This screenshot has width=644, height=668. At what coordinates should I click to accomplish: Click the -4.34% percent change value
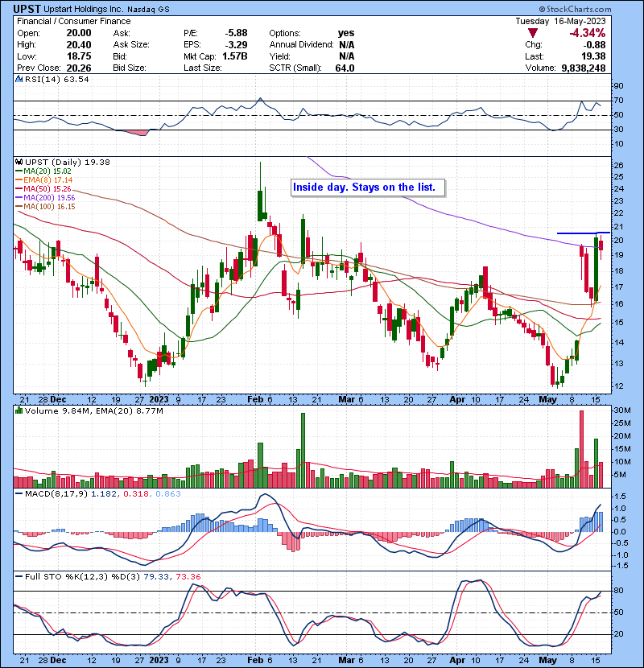588,33
